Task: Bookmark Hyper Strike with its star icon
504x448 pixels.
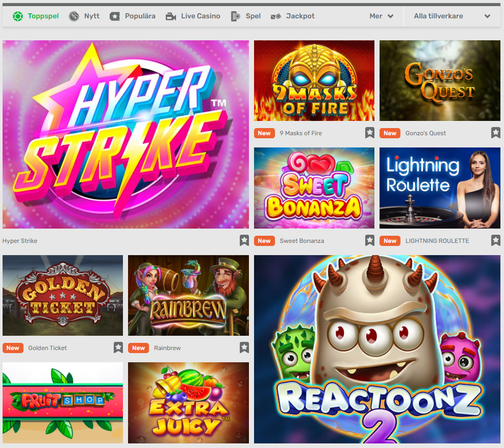Action: [x=244, y=240]
